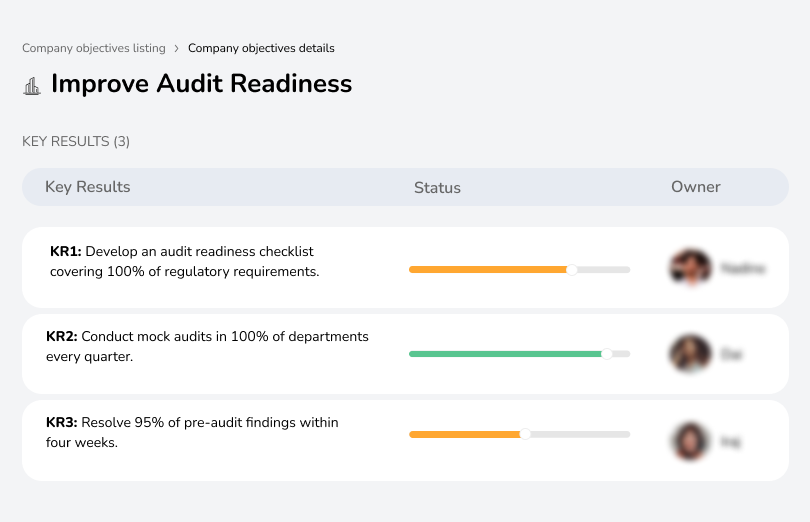The image size is (810, 522).
Task: Open KR2 conduct mock audits row
Action: [x=405, y=354]
